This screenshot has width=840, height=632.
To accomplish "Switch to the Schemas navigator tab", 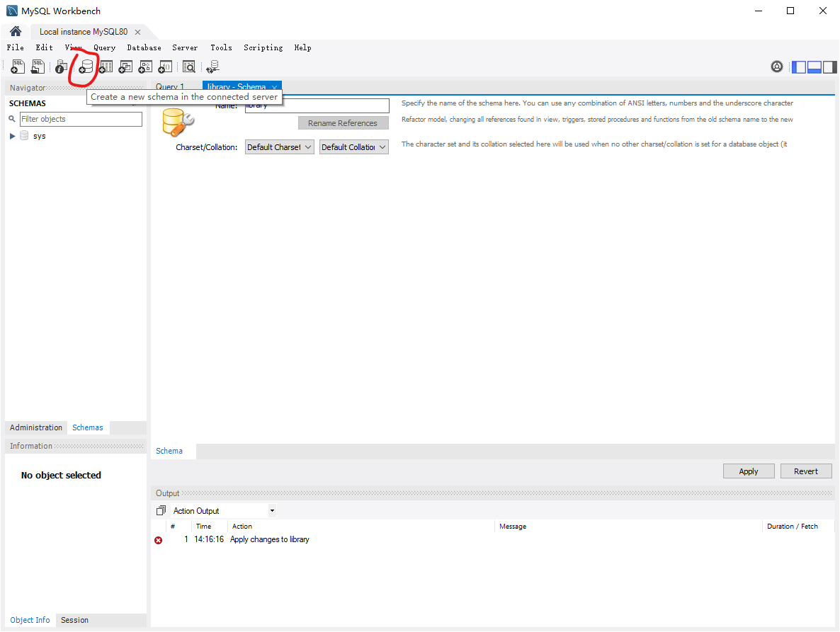I will (x=88, y=427).
